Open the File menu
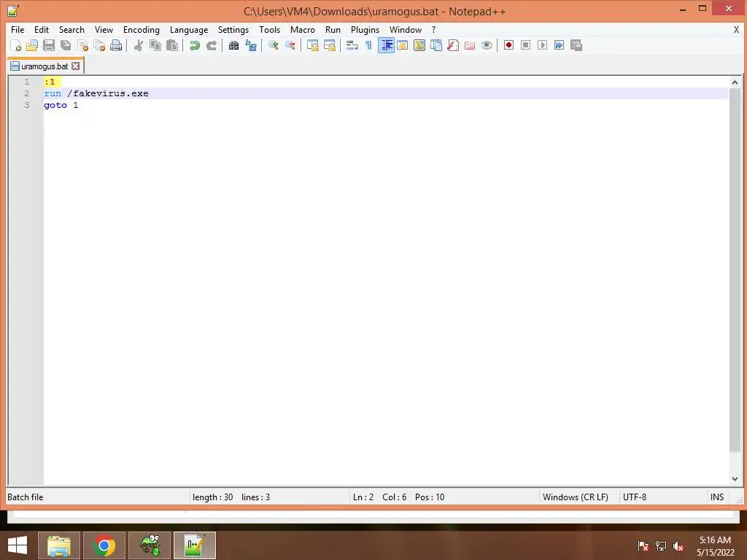This screenshot has height=560, width=747. tap(18, 29)
